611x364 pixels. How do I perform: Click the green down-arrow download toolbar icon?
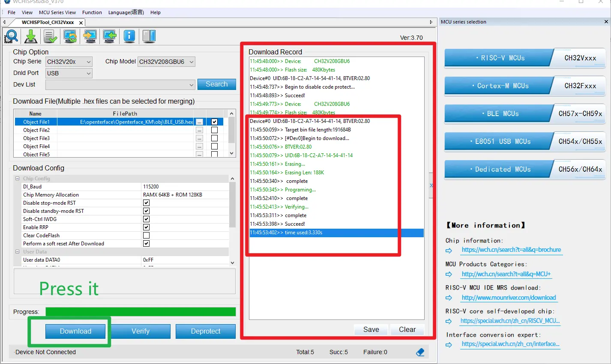(x=31, y=36)
